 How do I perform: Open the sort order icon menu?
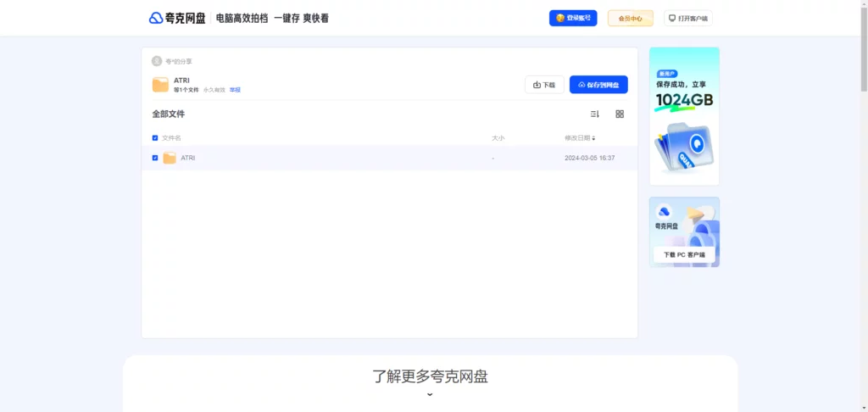coord(595,114)
